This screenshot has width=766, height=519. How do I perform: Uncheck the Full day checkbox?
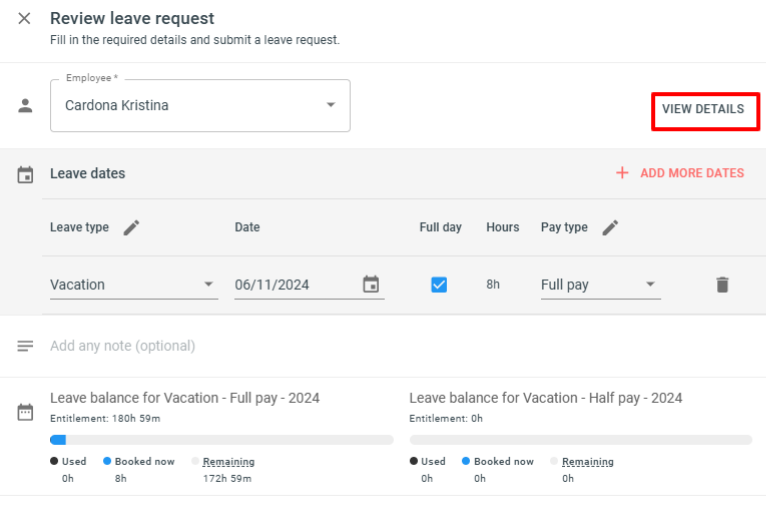(x=439, y=284)
